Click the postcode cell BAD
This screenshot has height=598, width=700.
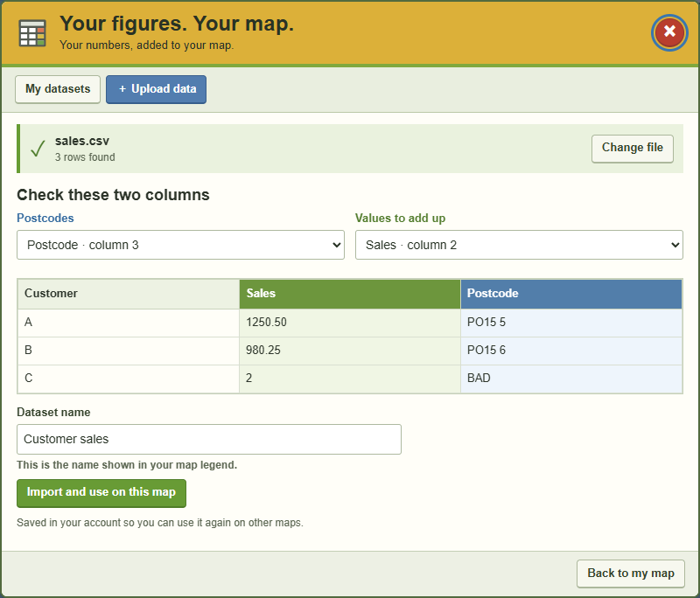pos(571,379)
